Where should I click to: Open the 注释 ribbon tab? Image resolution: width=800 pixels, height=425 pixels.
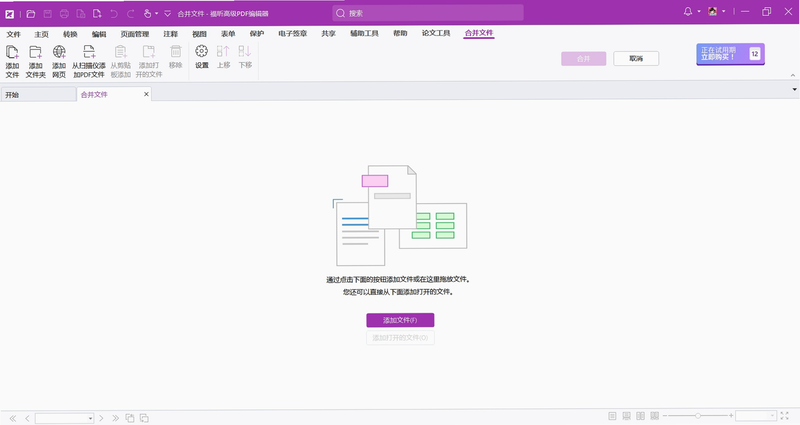pyautogui.click(x=170, y=34)
